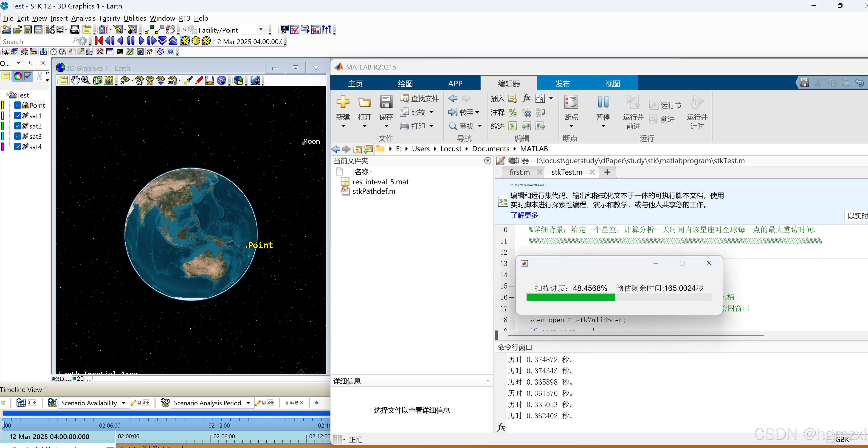This screenshot has width=868, height=448.
Task: Click the STK Step Reverse button
Action: [110, 41]
